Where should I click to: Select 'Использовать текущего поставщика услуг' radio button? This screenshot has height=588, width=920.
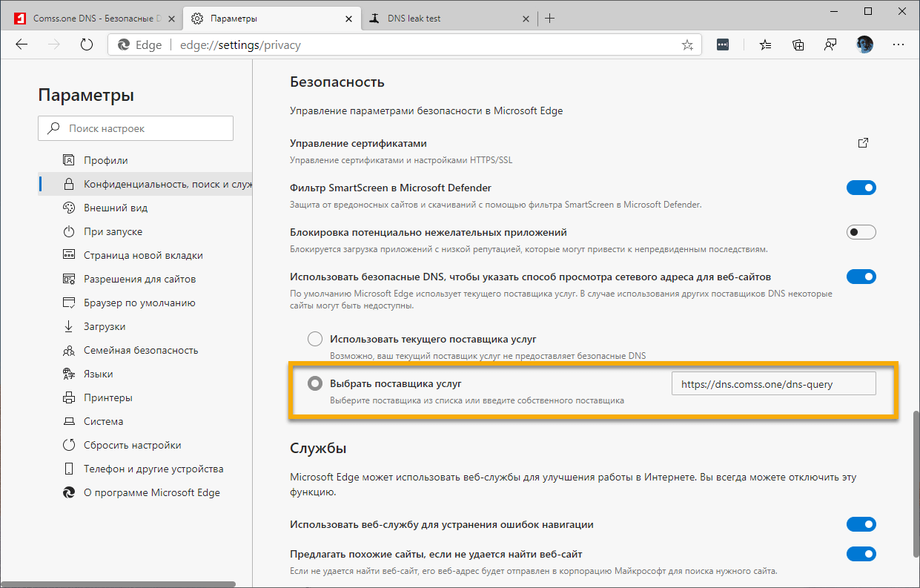pos(315,339)
